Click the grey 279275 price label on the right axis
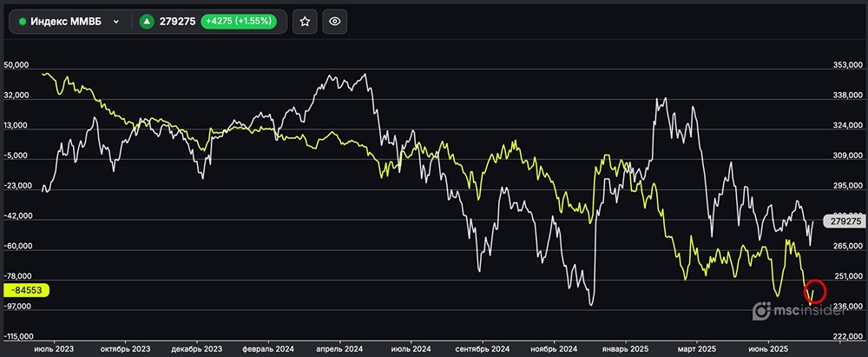The height and width of the screenshot is (357, 868). coord(844,221)
